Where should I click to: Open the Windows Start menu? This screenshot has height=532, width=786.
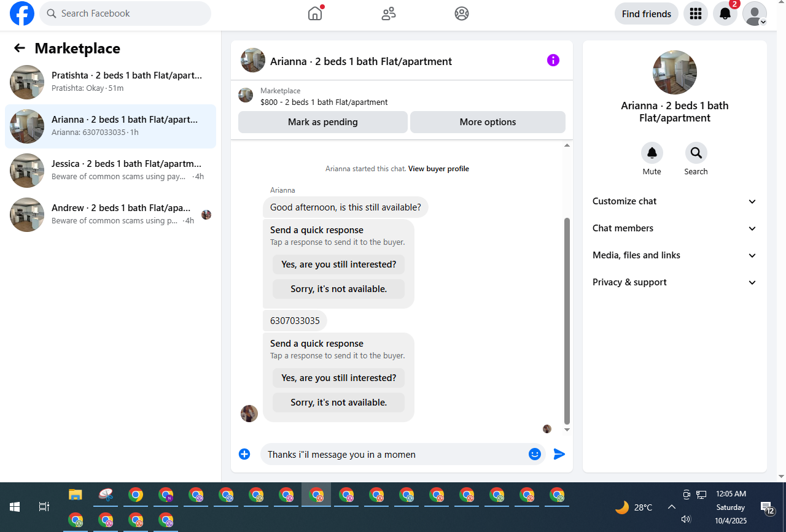tap(15, 507)
